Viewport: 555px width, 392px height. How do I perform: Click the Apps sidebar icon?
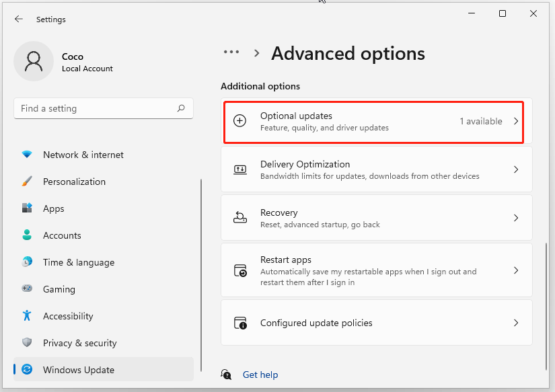27,208
